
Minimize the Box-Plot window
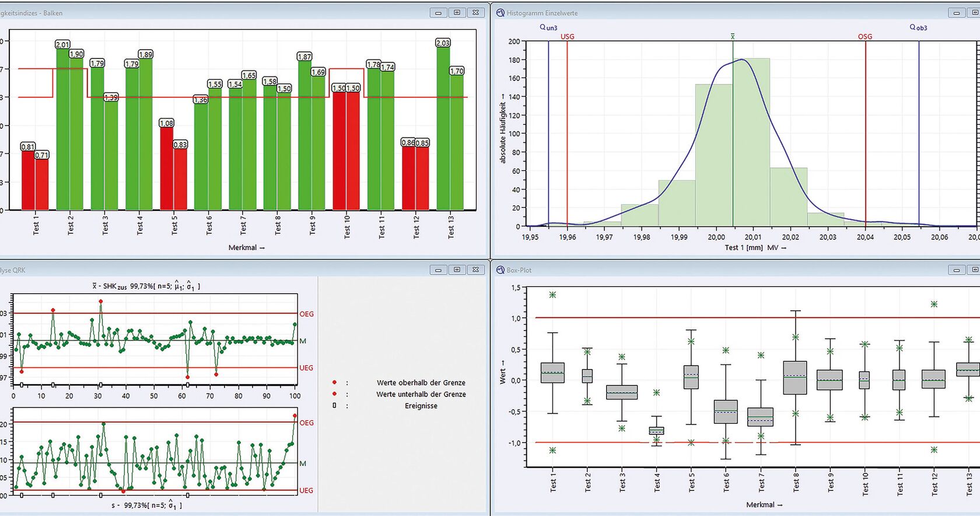(x=956, y=269)
